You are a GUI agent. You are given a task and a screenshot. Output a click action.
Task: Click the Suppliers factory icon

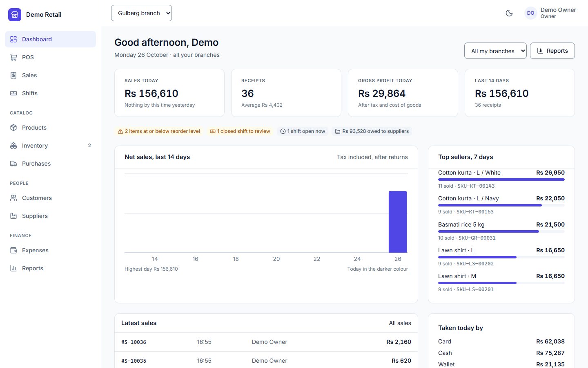pos(13,216)
